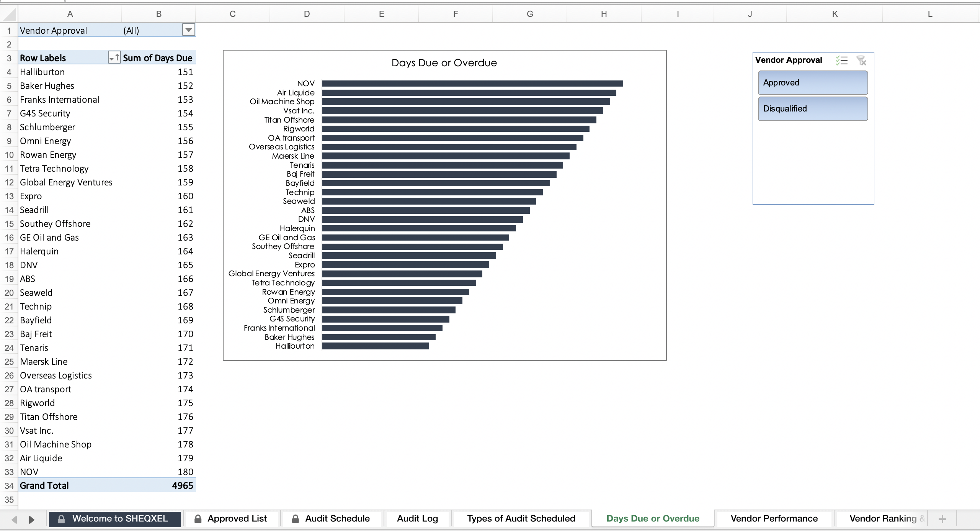
Task: Select the 4965 grand total value
Action: coord(158,486)
